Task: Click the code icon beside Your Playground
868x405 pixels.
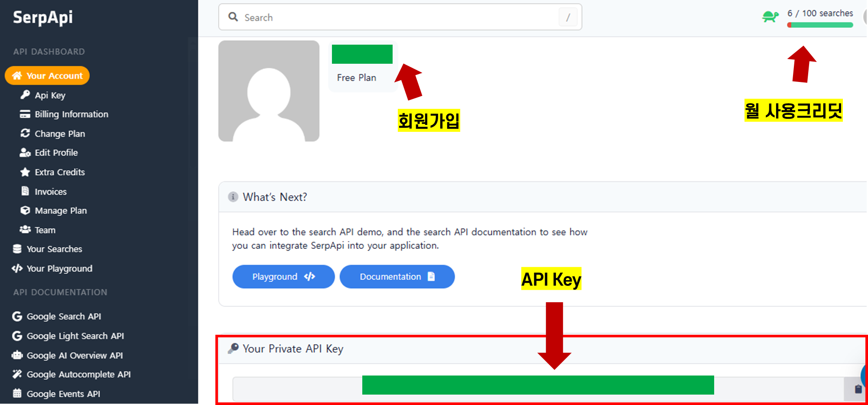Action: tap(17, 268)
